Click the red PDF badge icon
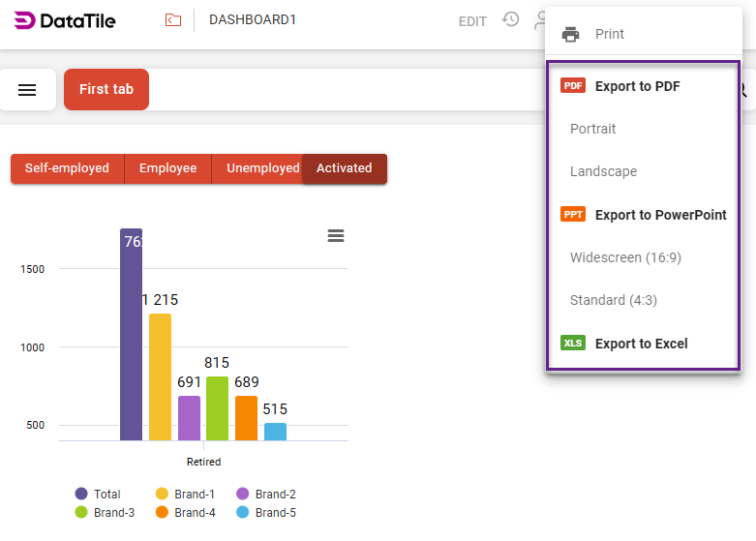The image size is (756, 541). (573, 86)
